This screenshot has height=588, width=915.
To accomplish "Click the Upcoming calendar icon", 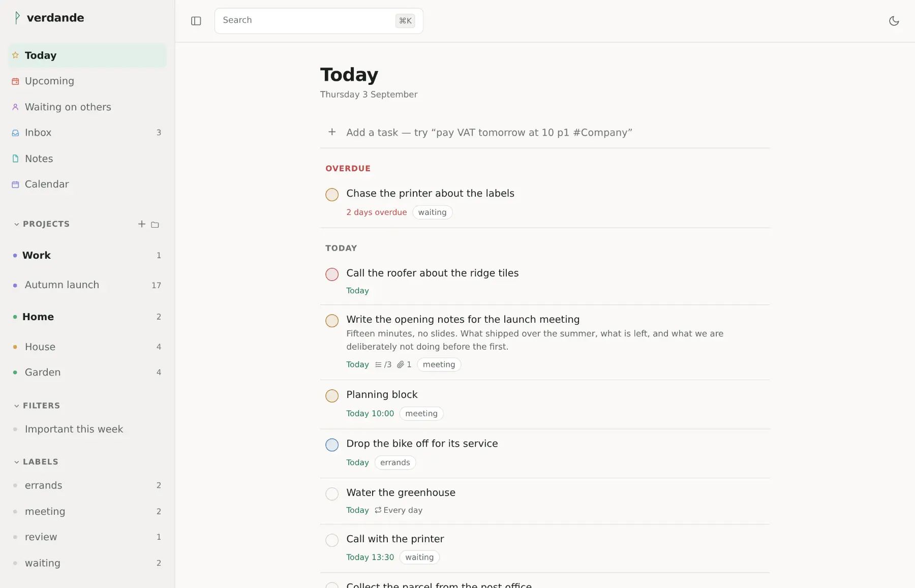I will point(15,81).
